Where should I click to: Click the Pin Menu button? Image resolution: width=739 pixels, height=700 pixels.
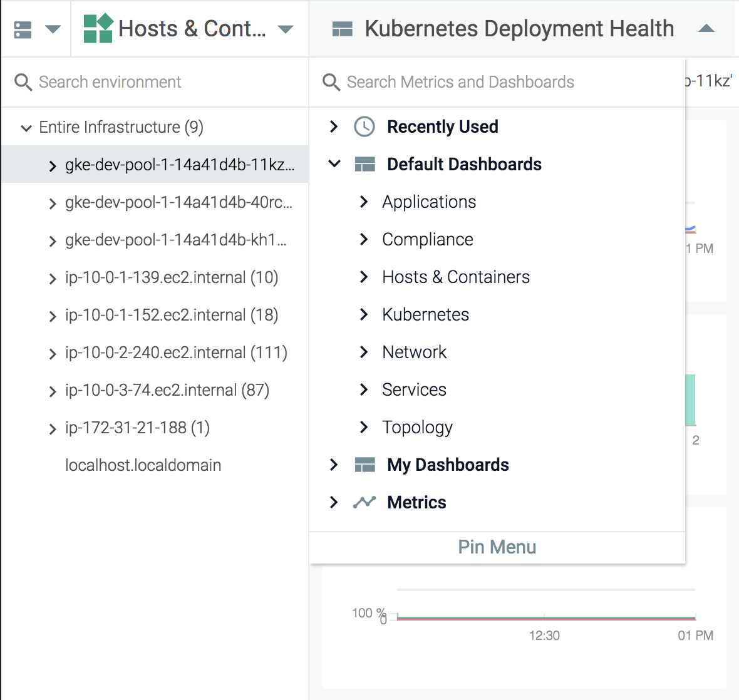tap(497, 547)
